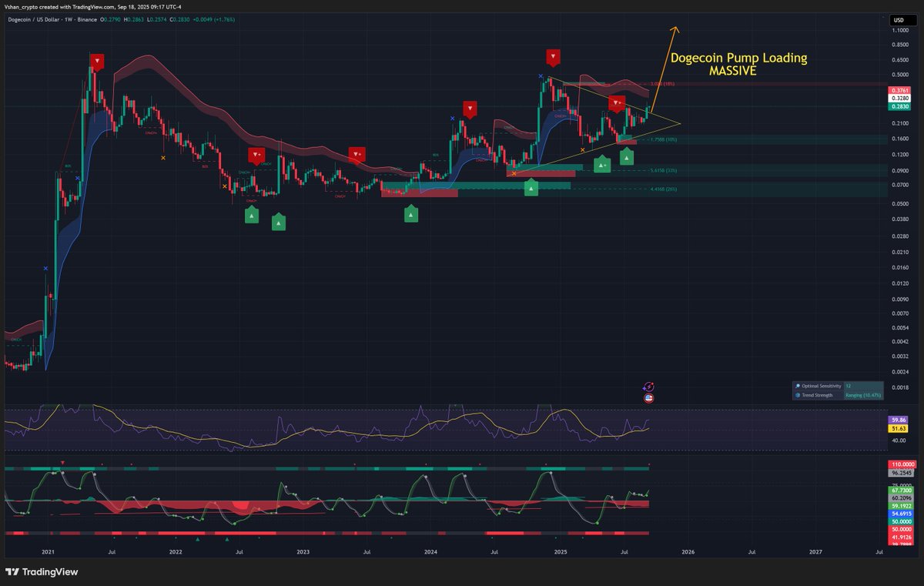Click the 4.436B (26%) level label
This screenshot has height=586, width=924.
point(664,189)
